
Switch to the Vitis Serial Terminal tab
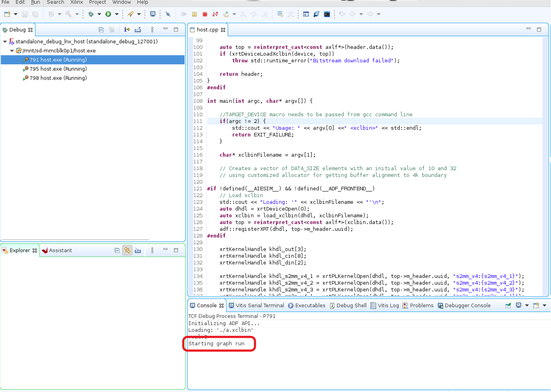pyautogui.click(x=256, y=306)
